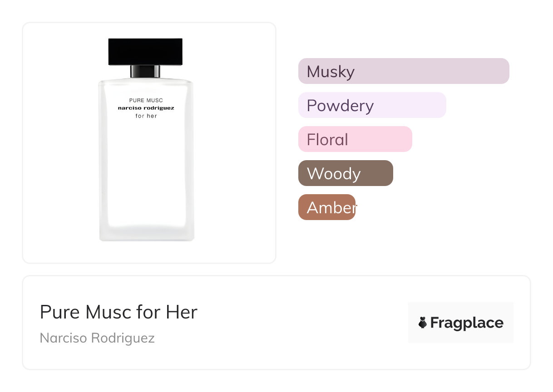Click the Fragplace wordmark text

coord(466,323)
